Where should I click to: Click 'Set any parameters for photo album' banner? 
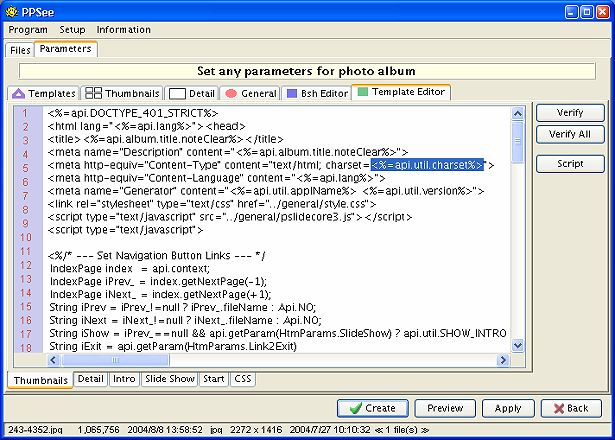click(306, 71)
